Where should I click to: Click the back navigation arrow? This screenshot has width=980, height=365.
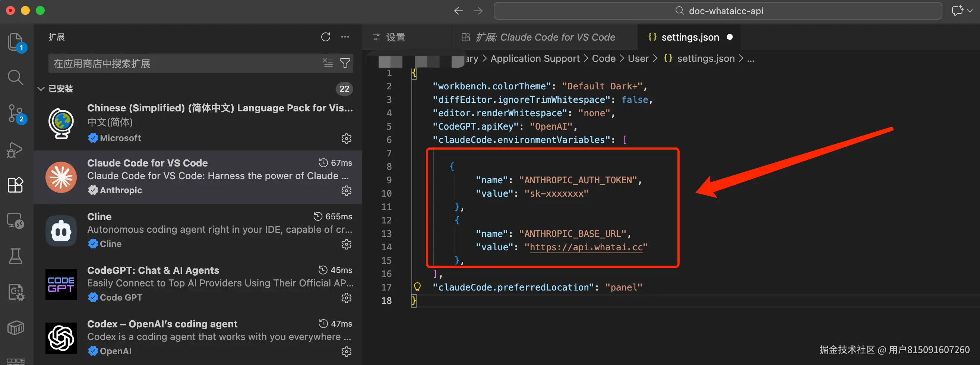[458, 11]
